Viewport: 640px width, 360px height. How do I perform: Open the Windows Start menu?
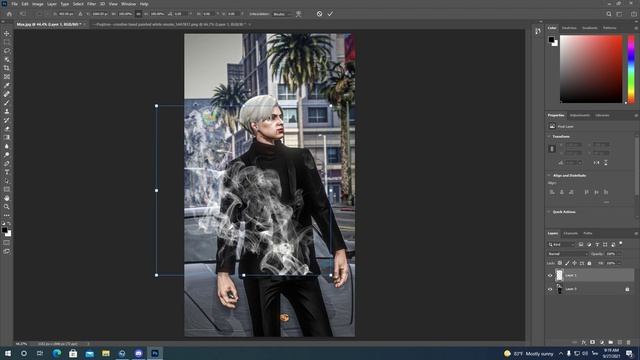coord(7,353)
